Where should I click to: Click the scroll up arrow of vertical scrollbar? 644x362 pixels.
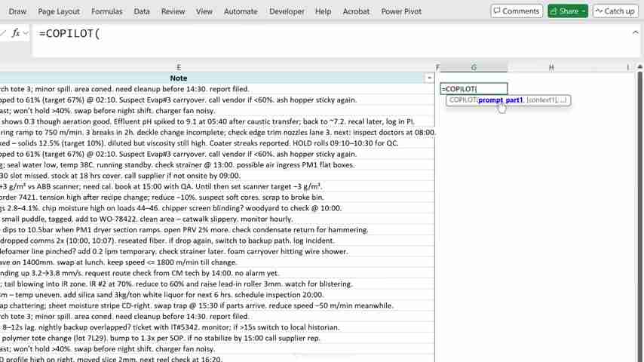[x=640, y=66]
